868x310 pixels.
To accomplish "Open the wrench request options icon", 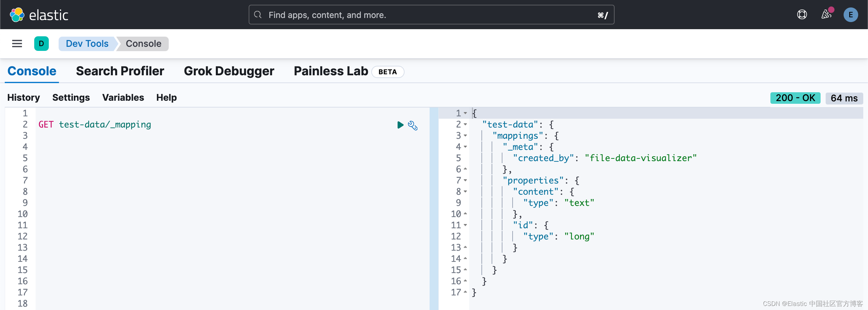I will click(x=413, y=125).
